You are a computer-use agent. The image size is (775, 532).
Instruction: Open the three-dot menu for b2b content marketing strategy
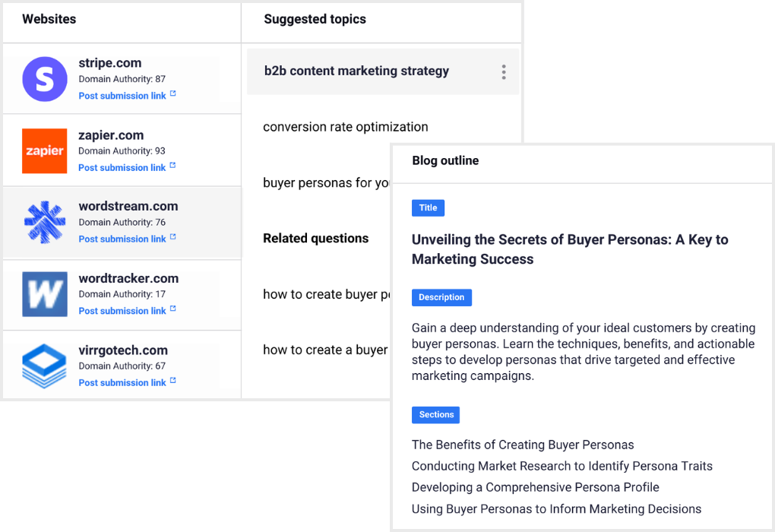[504, 72]
